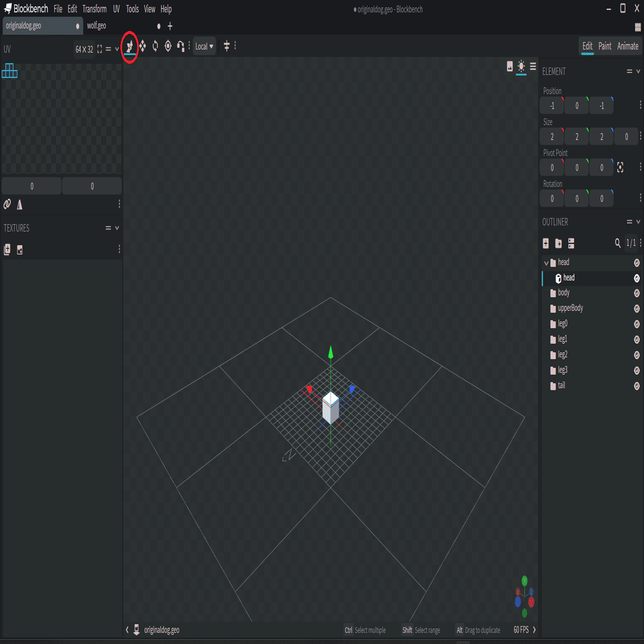
Task: Open the UV fullscreen editor icon
Action: (100, 50)
